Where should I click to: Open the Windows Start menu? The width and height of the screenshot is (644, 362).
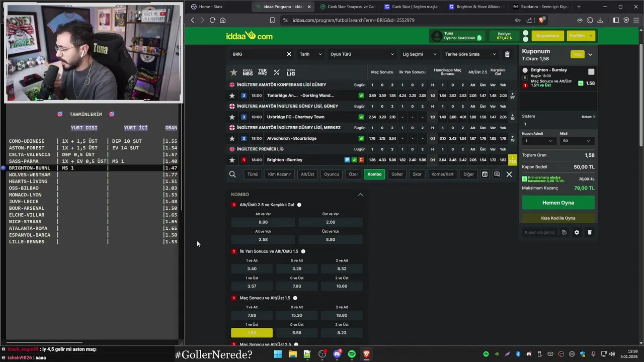click(278, 354)
